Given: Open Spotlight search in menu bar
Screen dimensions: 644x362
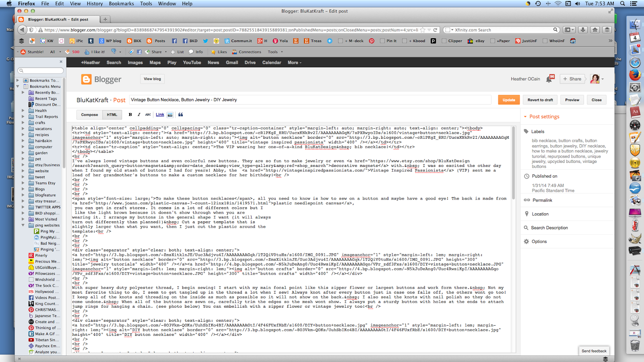Looking at the screenshot, I should [622, 4].
